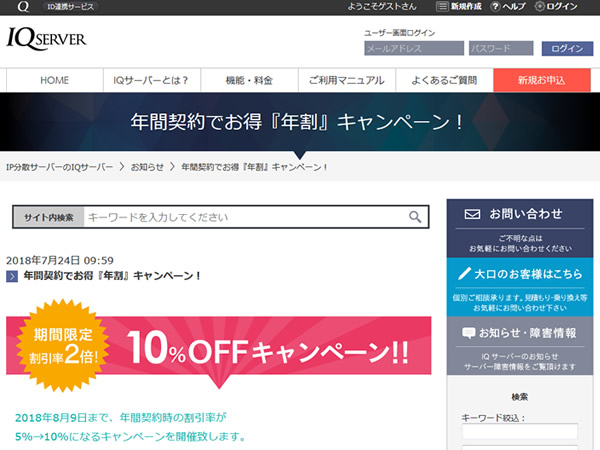Go to HOME navigation tab
Screen dimensions: 600x450
pyautogui.click(x=55, y=80)
